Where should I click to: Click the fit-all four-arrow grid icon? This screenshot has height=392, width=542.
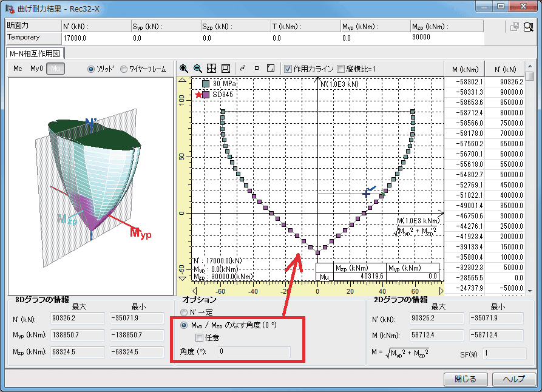[211, 69]
